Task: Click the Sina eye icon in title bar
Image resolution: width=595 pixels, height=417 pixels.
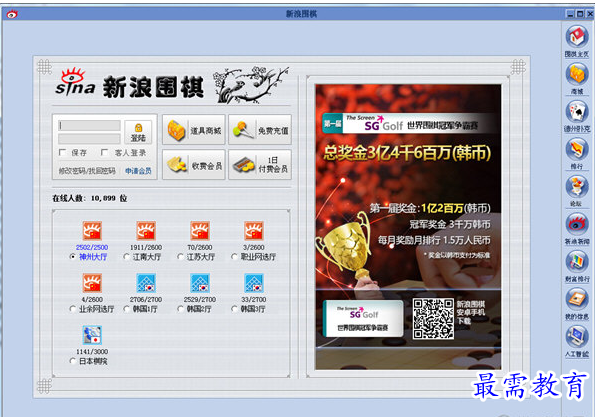Action: [12, 14]
